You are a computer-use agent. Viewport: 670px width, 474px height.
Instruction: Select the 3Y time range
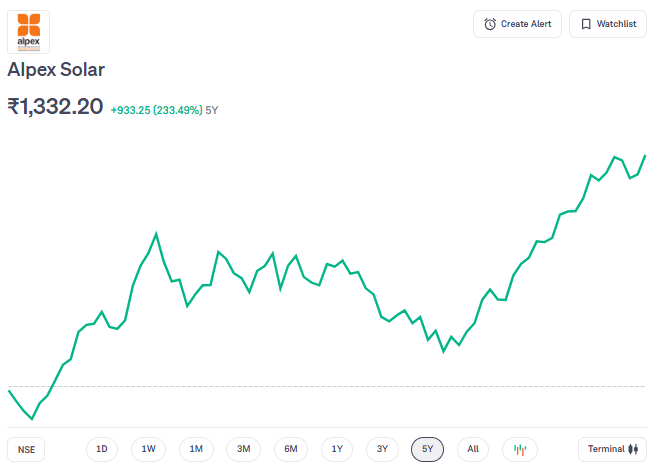(x=382, y=449)
